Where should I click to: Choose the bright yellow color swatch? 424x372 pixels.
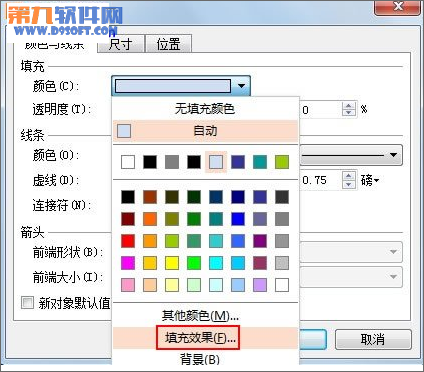pos(172,263)
